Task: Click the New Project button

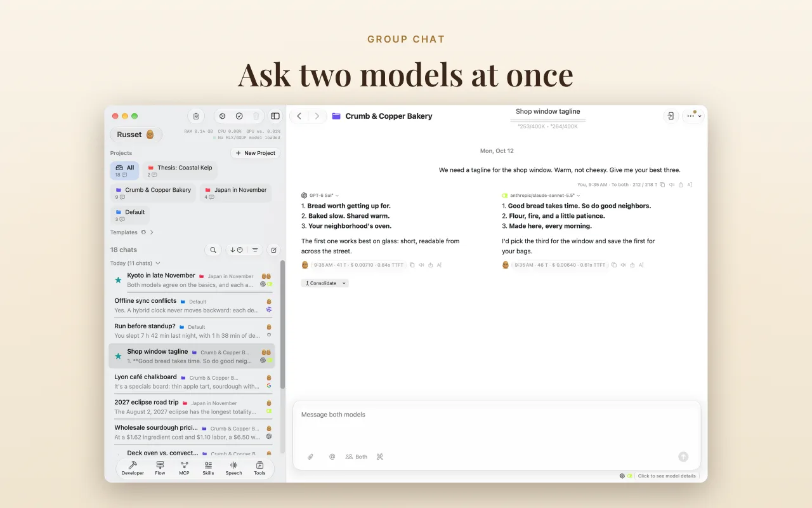Action: click(x=256, y=153)
